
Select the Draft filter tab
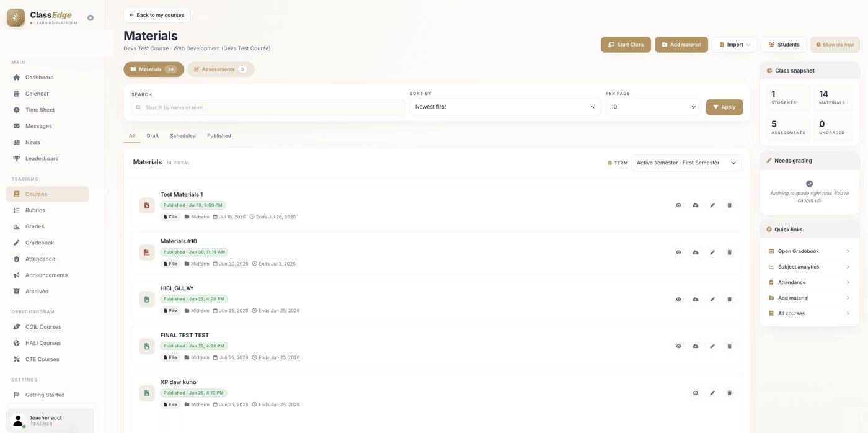[x=153, y=136]
